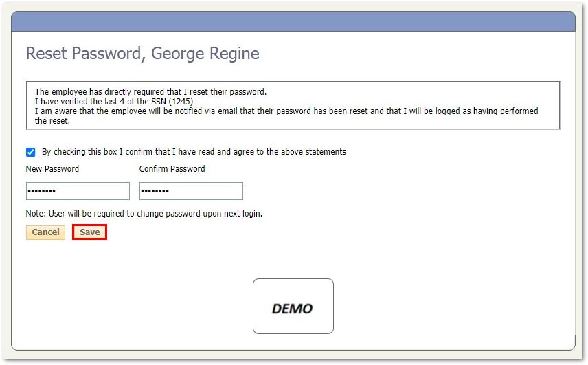Image resolution: width=588 pixels, height=365 pixels.
Task: Click the blue header bar
Action: [293, 21]
